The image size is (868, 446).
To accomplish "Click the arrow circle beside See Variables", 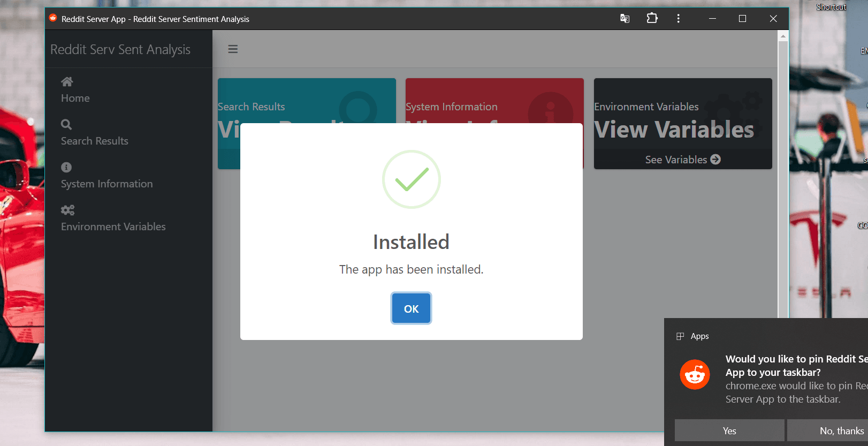I will pos(715,160).
